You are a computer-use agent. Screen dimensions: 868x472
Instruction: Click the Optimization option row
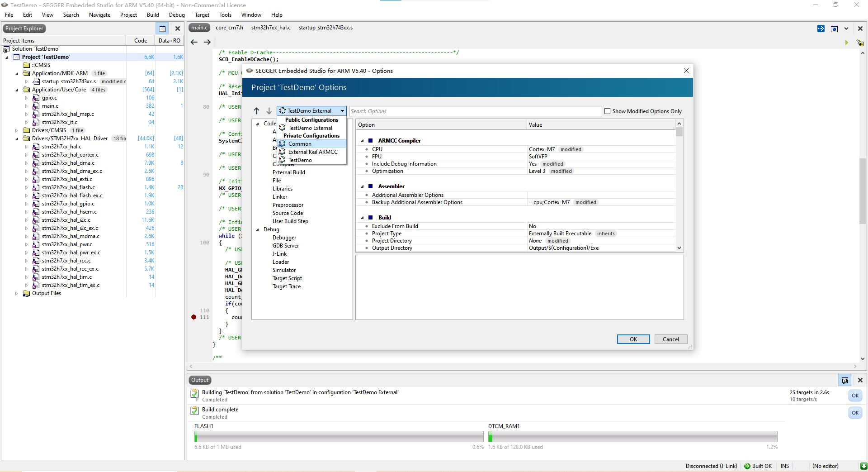click(515, 171)
